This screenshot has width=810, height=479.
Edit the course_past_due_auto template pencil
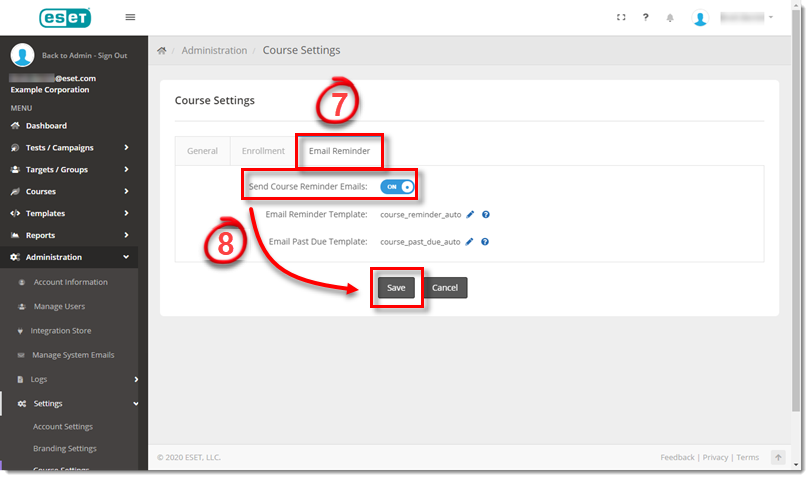pos(470,241)
